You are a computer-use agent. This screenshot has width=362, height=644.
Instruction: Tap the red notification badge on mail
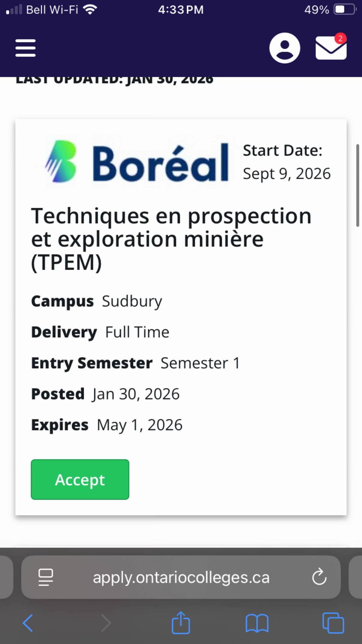click(x=340, y=38)
